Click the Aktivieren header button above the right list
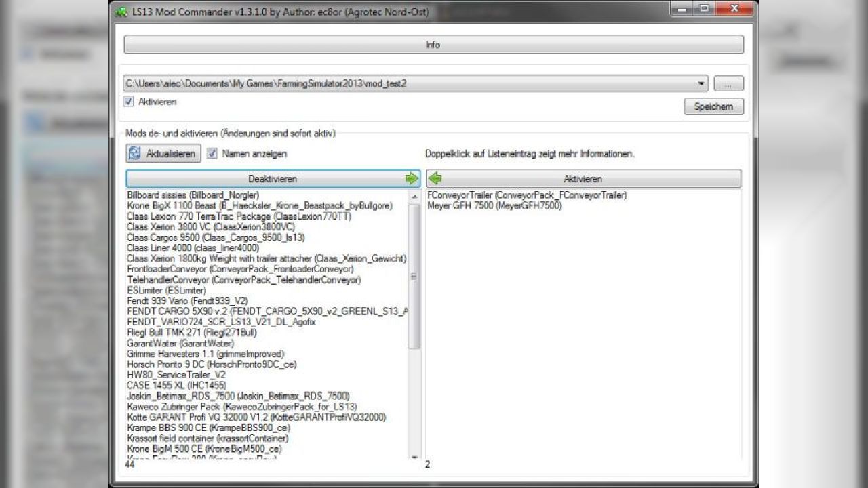This screenshot has width=868, height=488. (x=583, y=179)
